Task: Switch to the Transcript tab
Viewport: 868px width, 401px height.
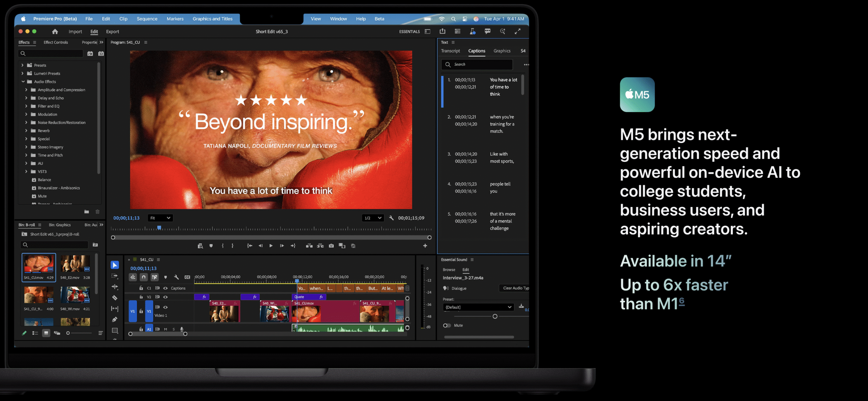Action: click(x=450, y=51)
